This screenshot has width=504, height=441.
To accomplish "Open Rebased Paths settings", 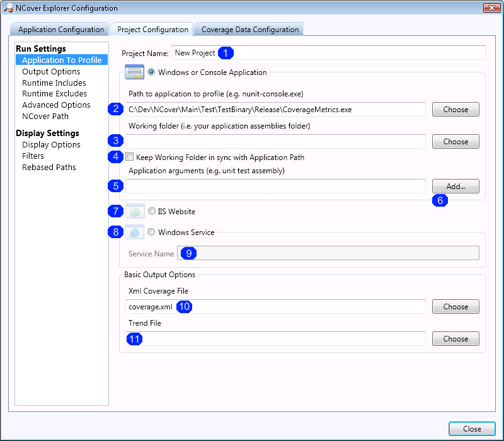I will (49, 167).
